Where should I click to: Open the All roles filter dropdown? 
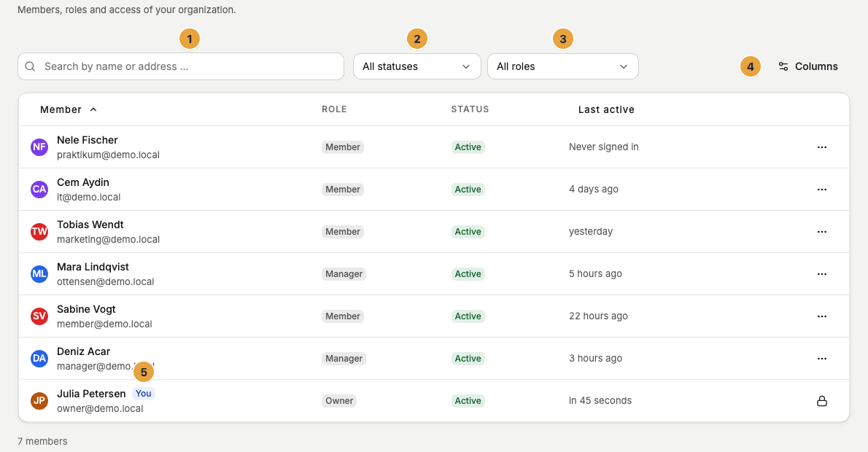tap(563, 66)
